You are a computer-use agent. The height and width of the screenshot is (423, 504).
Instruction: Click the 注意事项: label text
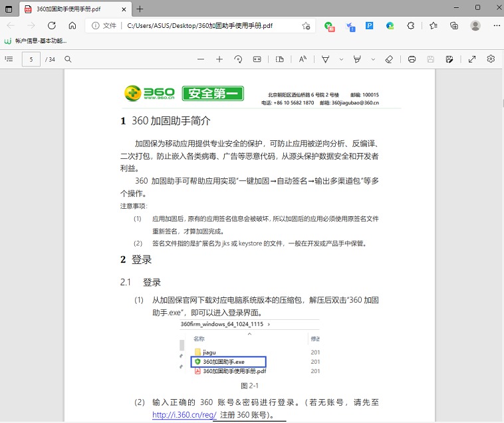(x=134, y=206)
